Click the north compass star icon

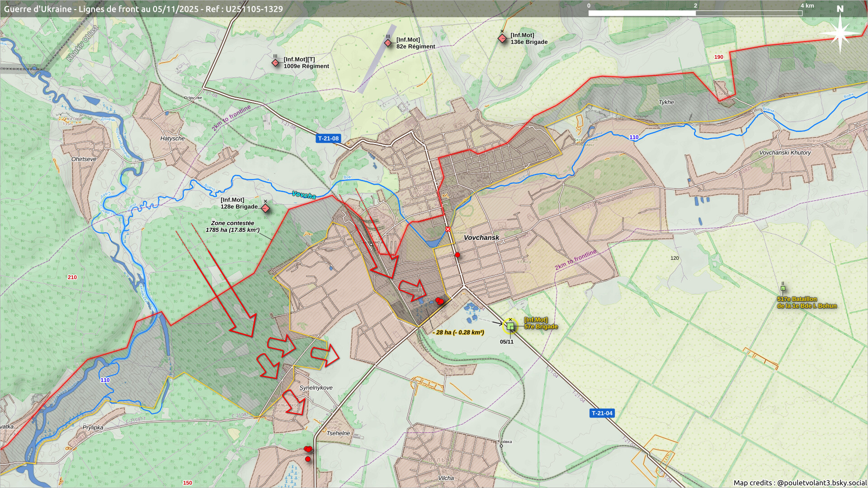[840, 33]
